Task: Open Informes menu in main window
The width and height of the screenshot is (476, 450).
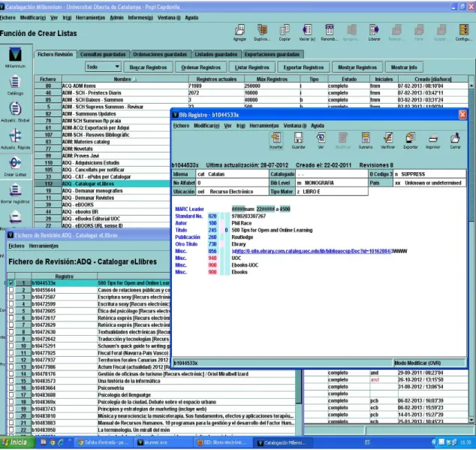Action: point(140,17)
